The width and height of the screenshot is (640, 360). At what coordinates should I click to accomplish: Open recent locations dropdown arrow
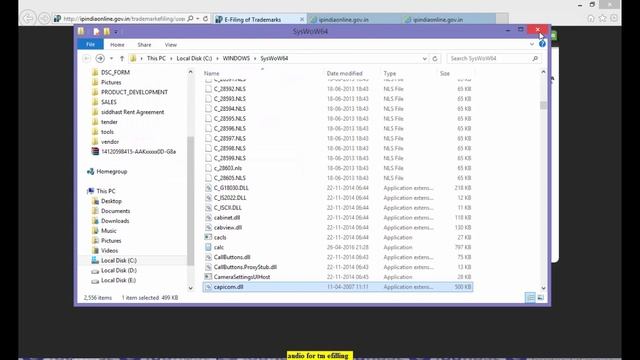[x=111, y=58]
